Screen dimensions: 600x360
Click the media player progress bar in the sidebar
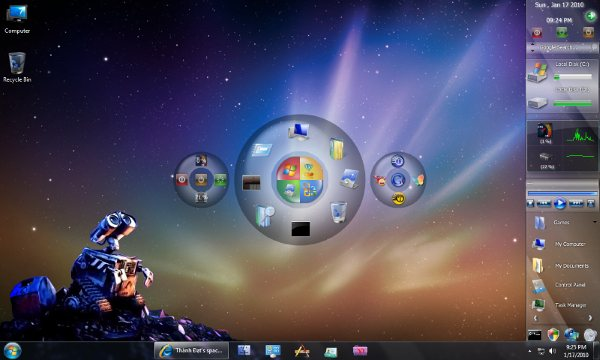[562, 194]
